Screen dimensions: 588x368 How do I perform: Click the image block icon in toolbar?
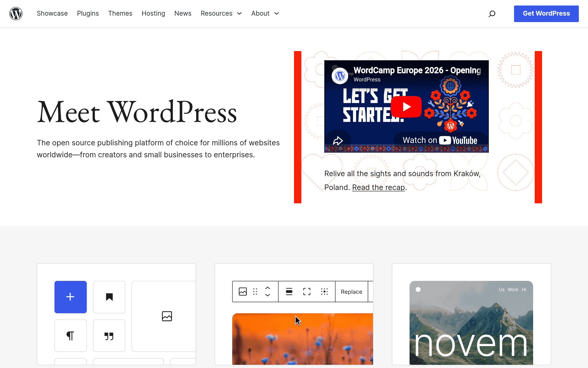coord(243,292)
